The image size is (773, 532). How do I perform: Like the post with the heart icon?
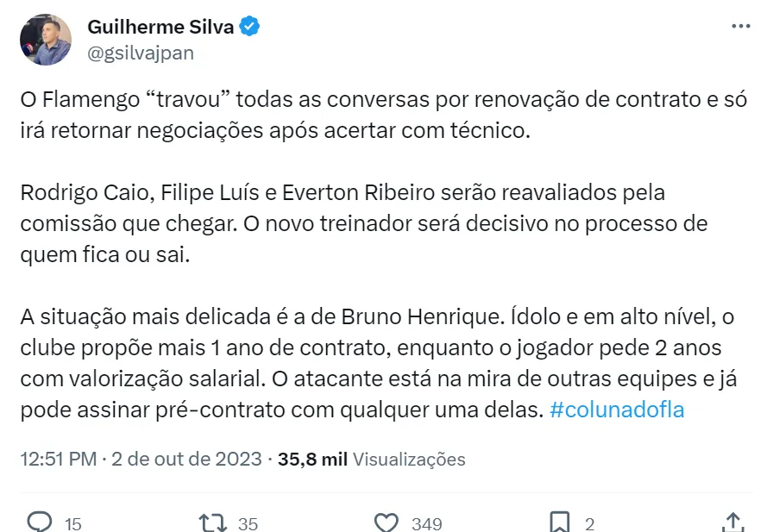point(386,523)
